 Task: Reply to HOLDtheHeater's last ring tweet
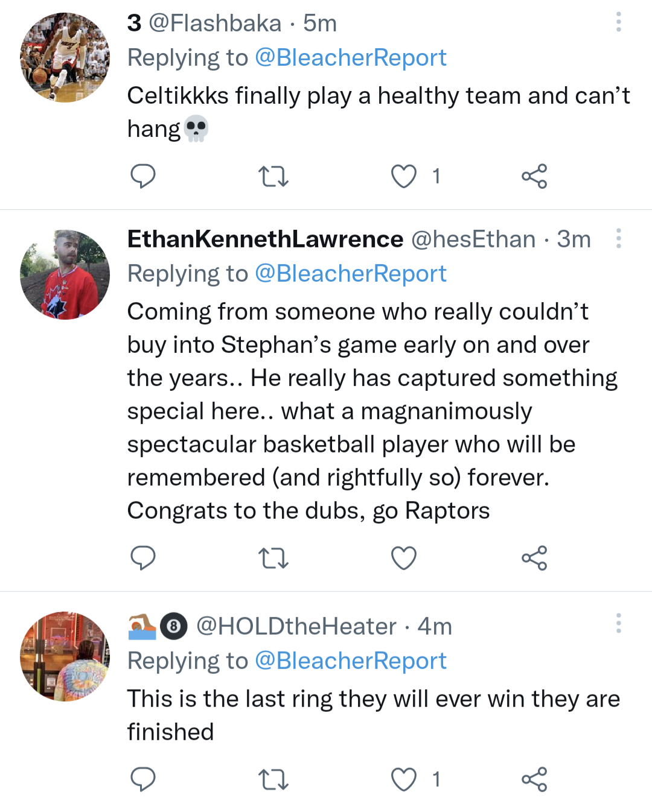(143, 779)
